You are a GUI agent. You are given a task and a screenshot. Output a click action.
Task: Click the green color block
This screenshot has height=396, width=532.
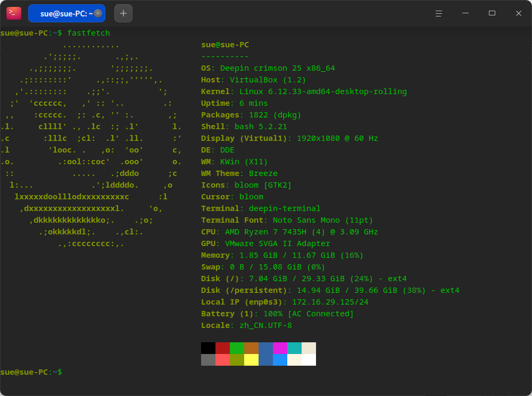click(237, 348)
